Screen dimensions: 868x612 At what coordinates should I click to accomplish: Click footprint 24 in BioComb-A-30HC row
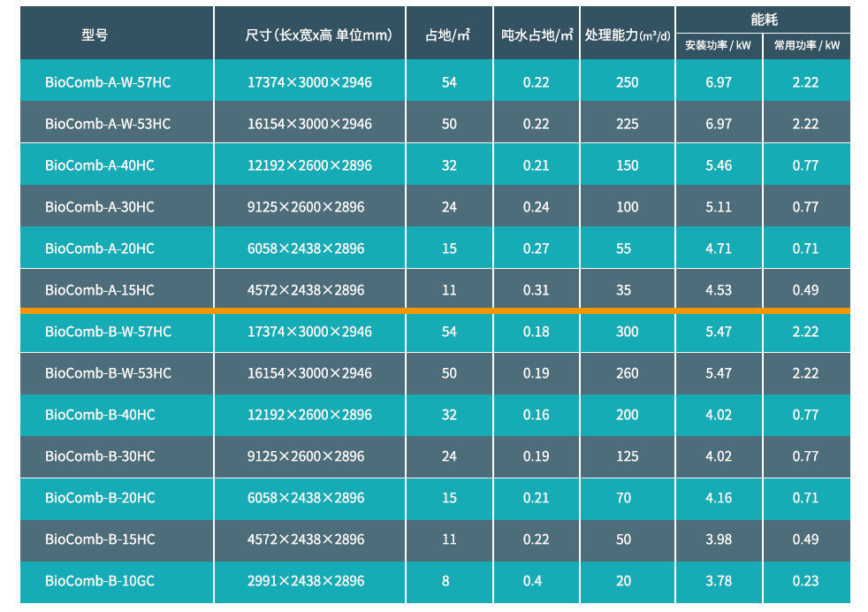pos(449,207)
